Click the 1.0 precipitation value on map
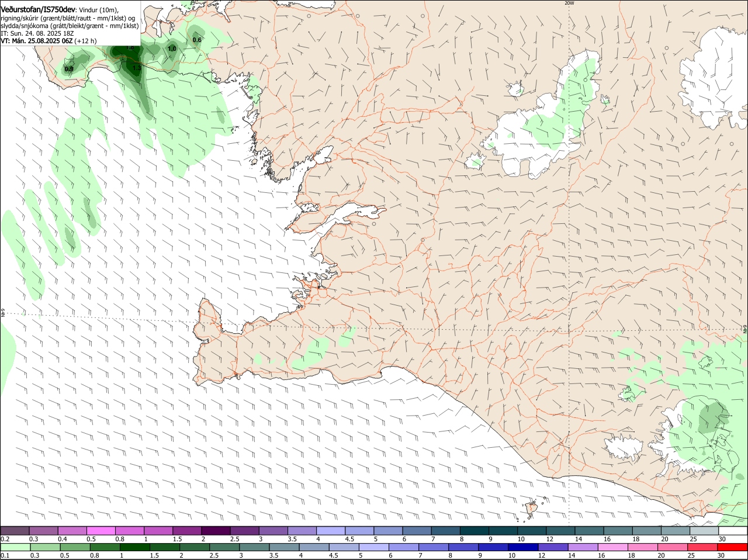Viewport: 748px width, 560px height. 172,49
